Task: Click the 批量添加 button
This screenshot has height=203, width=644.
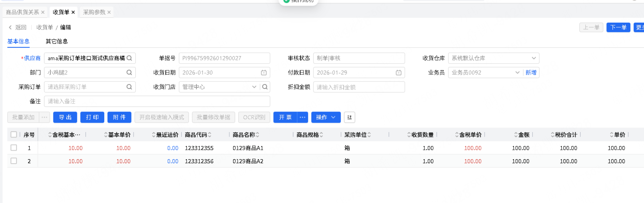Action: pos(23,117)
